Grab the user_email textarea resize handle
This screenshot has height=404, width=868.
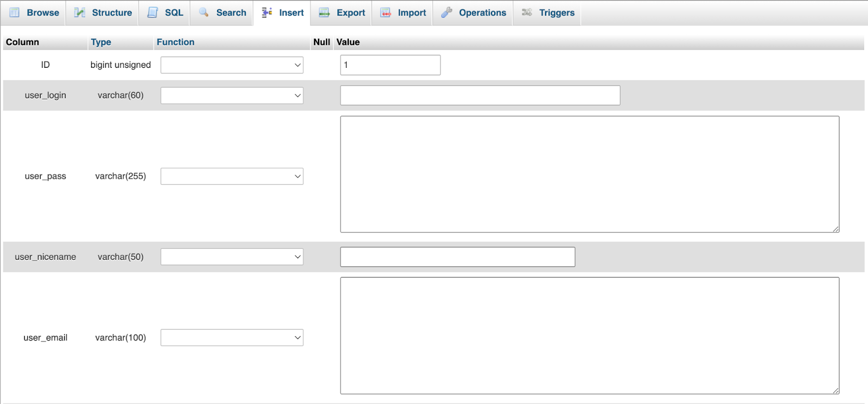(x=836, y=390)
